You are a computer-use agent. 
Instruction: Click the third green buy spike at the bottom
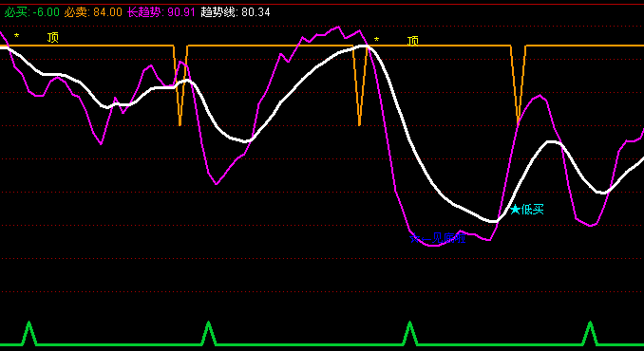(409, 333)
